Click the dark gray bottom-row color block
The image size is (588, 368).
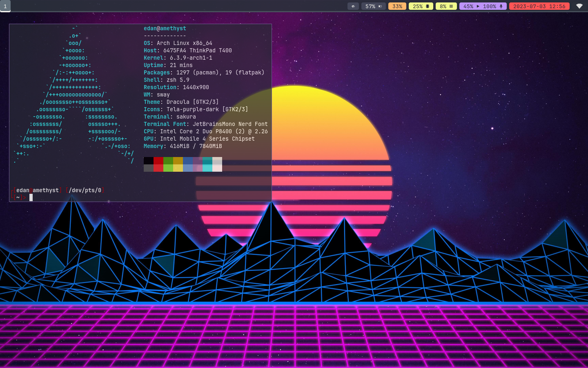point(149,168)
